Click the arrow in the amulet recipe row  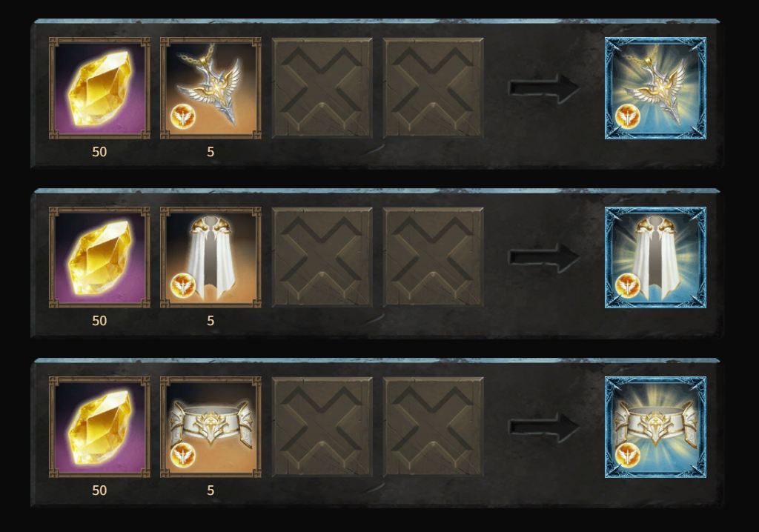[543, 88]
